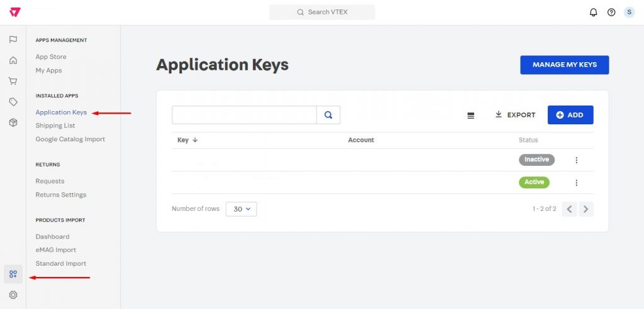Go to previous page of keys

click(x=569, y=209)
